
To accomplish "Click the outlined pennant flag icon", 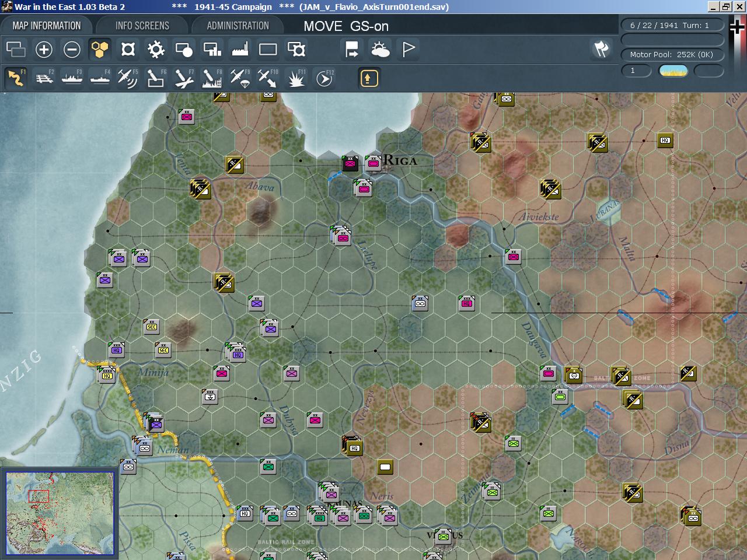I will [x=409, y=50].
